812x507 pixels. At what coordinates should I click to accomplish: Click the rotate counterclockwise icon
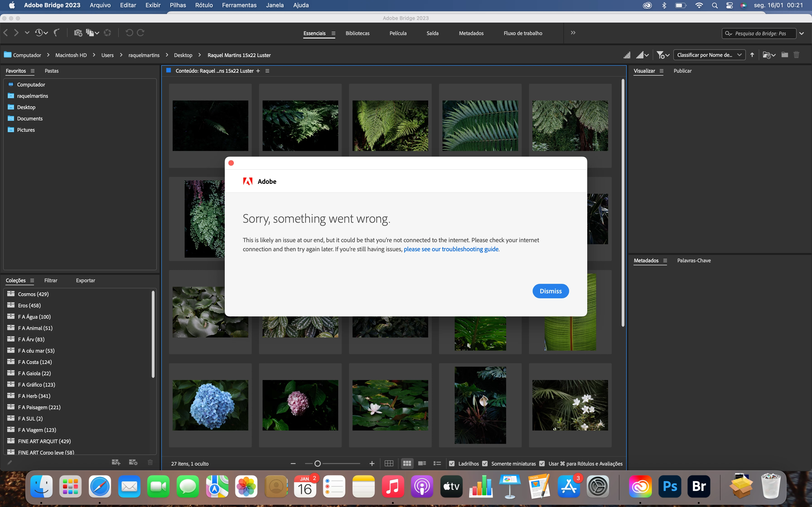(129, 33)
